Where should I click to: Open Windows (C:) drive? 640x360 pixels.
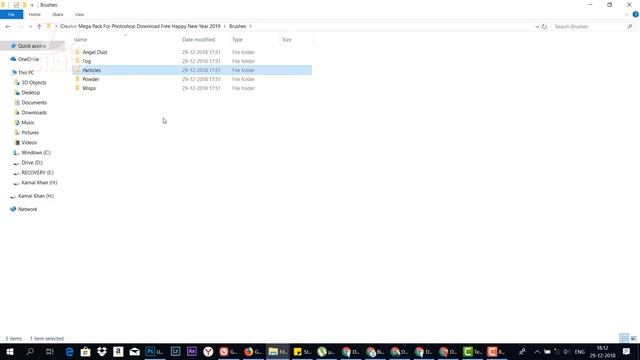36,153
